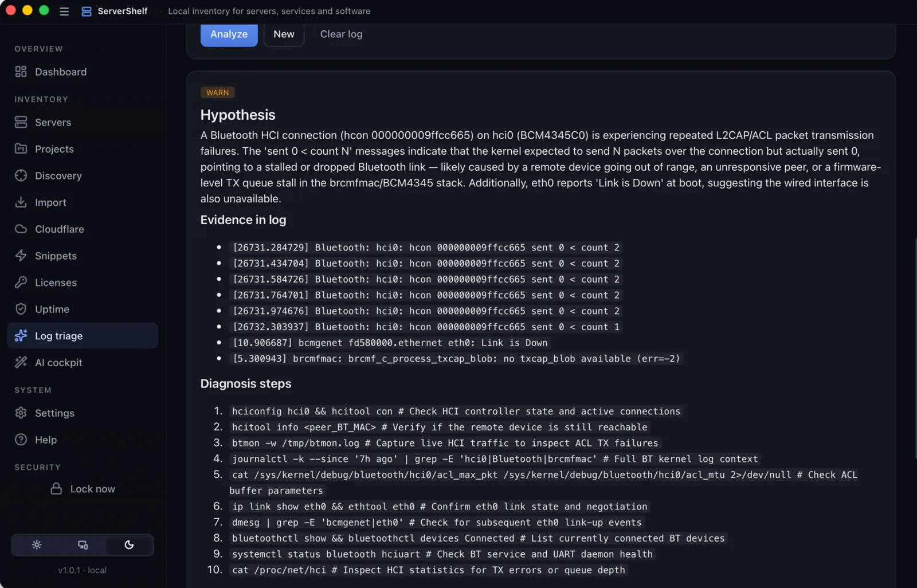Image resolution: width=917 pixels, height=588 pixels.
Task: Click the Settings gear icon
Action: pyautogui.click(x=21, y=413)
